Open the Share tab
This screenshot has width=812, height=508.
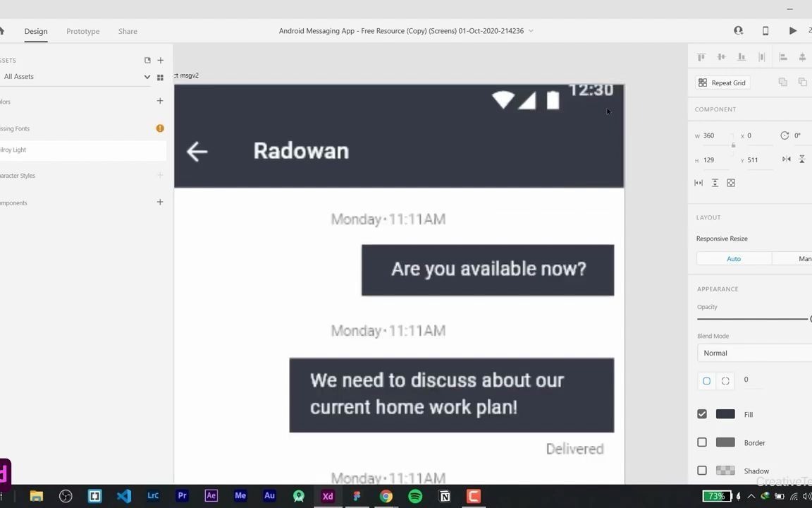coord(128,31)
